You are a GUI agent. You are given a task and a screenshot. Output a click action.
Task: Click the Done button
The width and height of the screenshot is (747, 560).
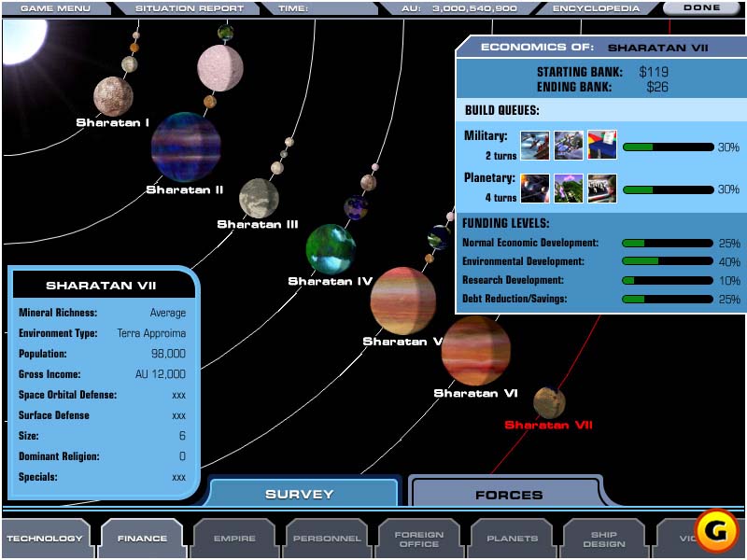(702, 8)
